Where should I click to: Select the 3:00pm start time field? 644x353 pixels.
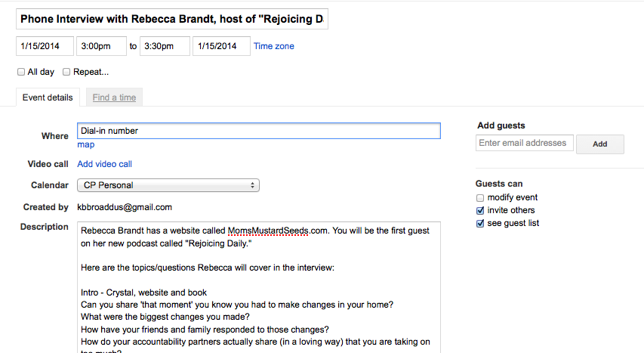(100, 46)
